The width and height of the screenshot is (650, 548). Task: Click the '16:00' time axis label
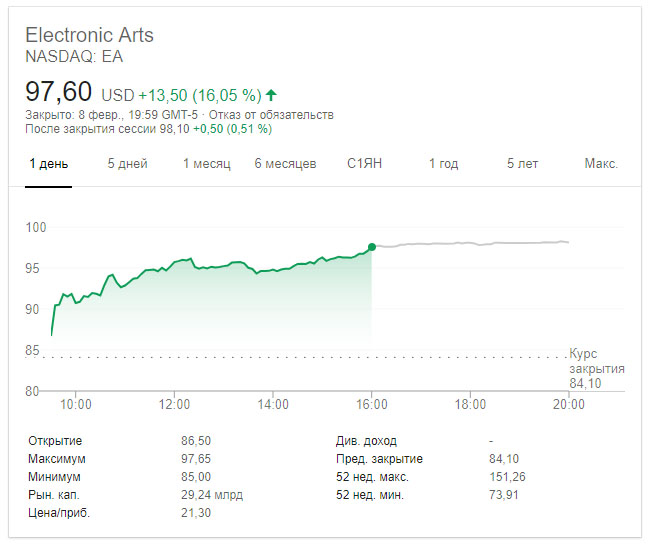pos(372,404)
